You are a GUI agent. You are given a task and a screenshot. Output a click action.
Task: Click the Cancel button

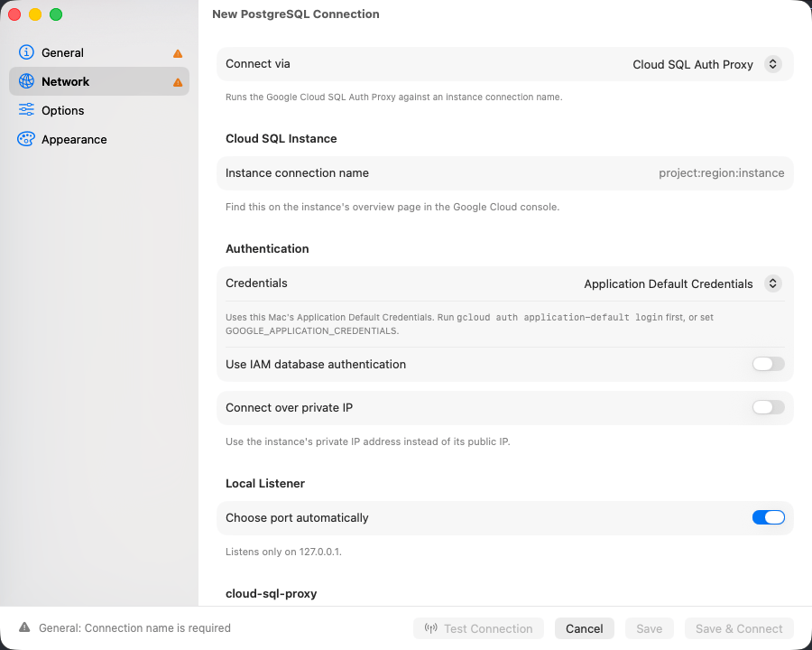pos(584,628)
